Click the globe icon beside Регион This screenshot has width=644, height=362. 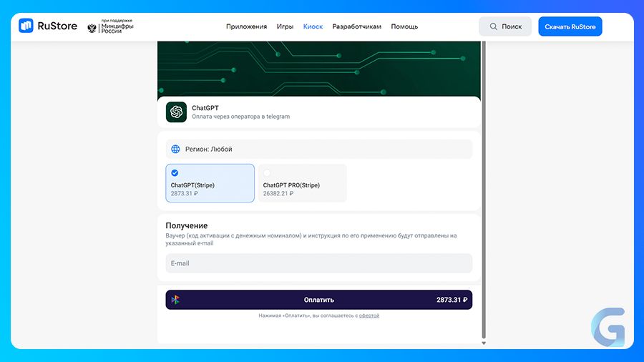[175, 149]
